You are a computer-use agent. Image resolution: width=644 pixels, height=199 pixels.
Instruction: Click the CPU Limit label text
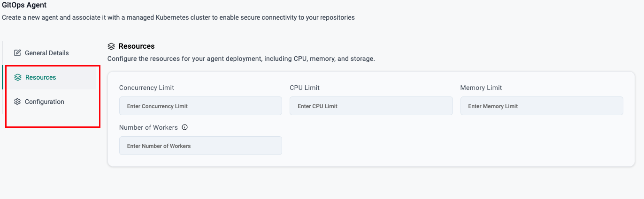(305, 88)
